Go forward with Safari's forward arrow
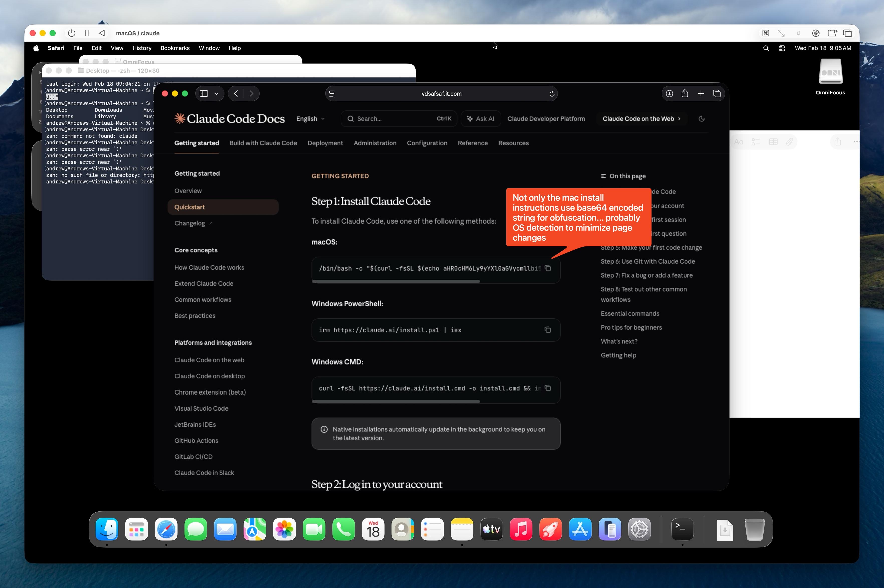Viewport: 884px width, 588px height. (252, 93)
